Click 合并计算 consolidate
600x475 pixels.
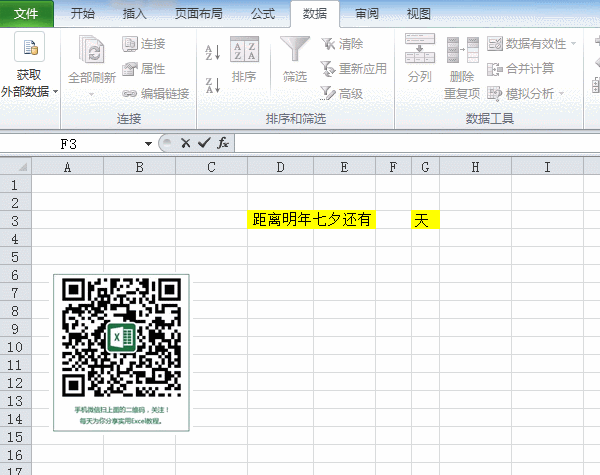pyautogui.click(x=521, y=69)
